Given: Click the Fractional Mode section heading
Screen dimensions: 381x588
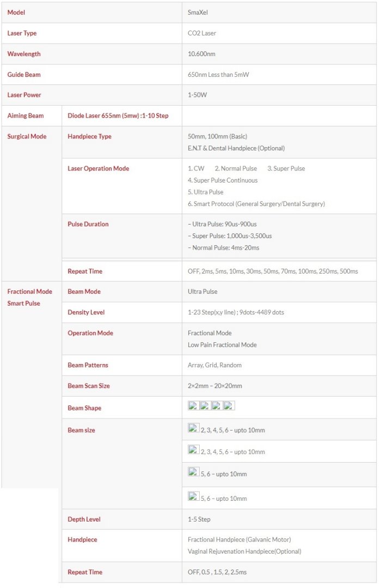Looking at the screenshot, I should pos(29,292).
